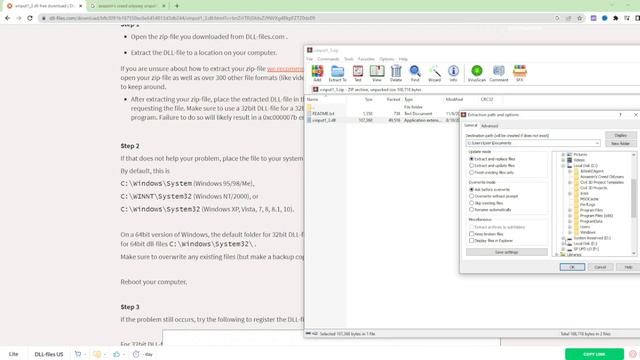This screenshot has width=640, height=360.
Task: Expand the Libraries node in the folder tree
Action: 556,254
